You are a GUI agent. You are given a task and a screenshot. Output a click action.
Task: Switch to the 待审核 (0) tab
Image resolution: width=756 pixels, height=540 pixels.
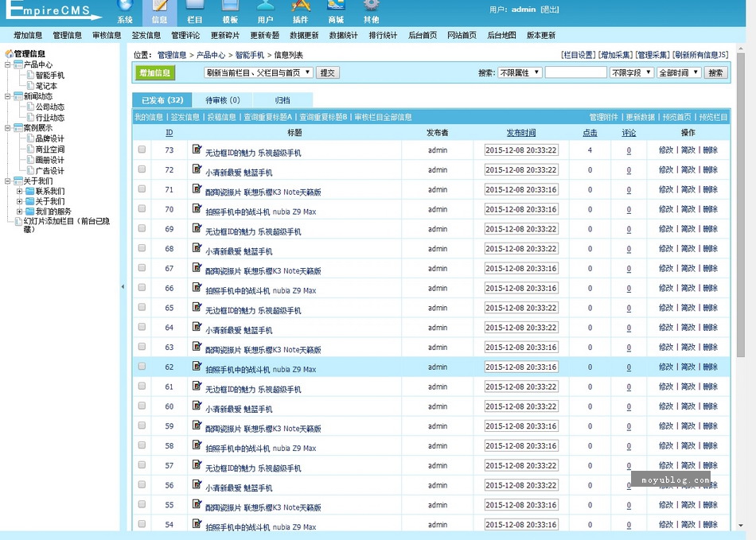[222, 100]
